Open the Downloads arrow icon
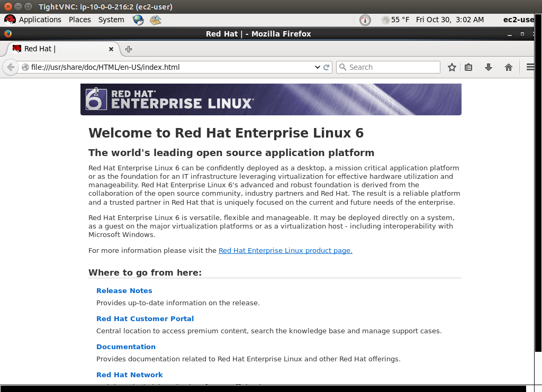Viewport: 542px width, 392px height. (489, 67)
